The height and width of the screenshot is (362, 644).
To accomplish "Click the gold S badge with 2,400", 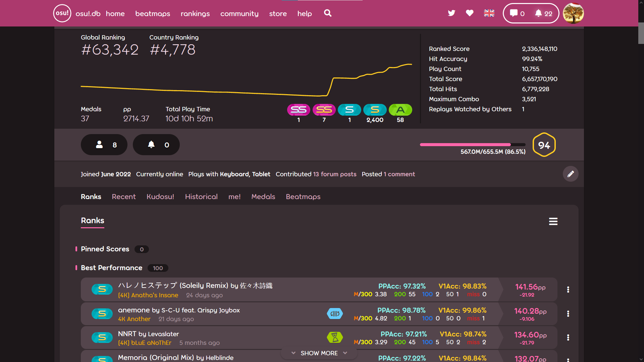I will tap(375, 110).
